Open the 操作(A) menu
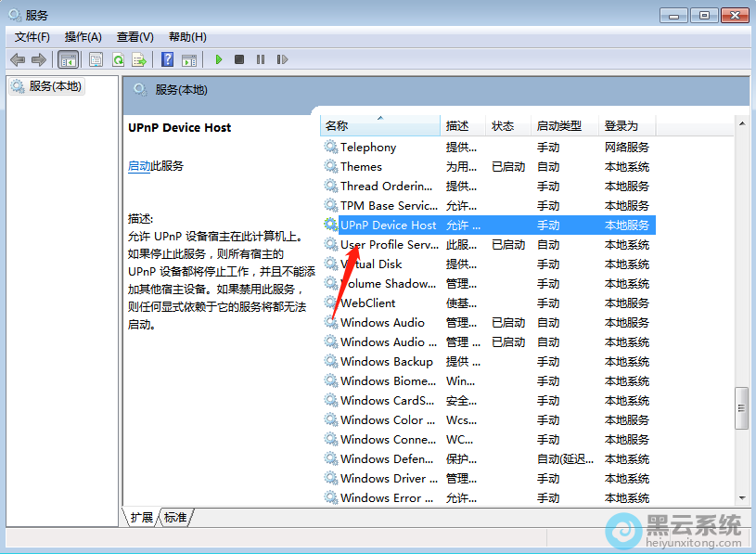Image resolution: width=756 pixels, height=554 pixels. tap(83, 37)
